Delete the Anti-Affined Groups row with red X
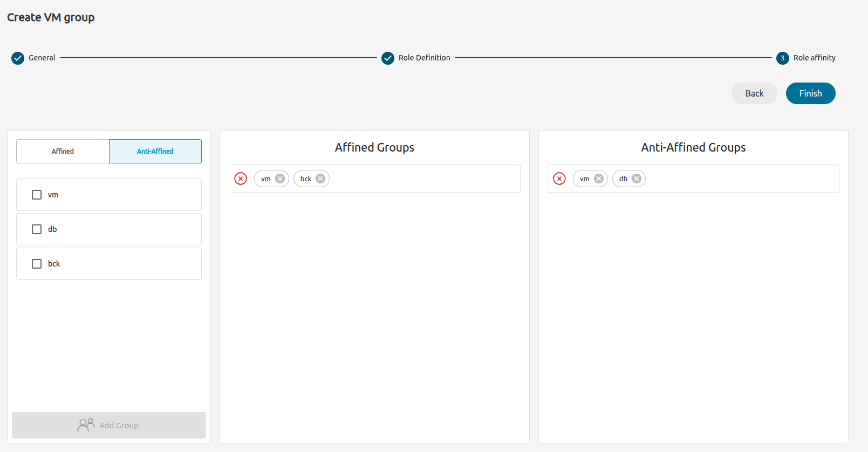This screenshot has width=868, height=452. pos(559,179)
